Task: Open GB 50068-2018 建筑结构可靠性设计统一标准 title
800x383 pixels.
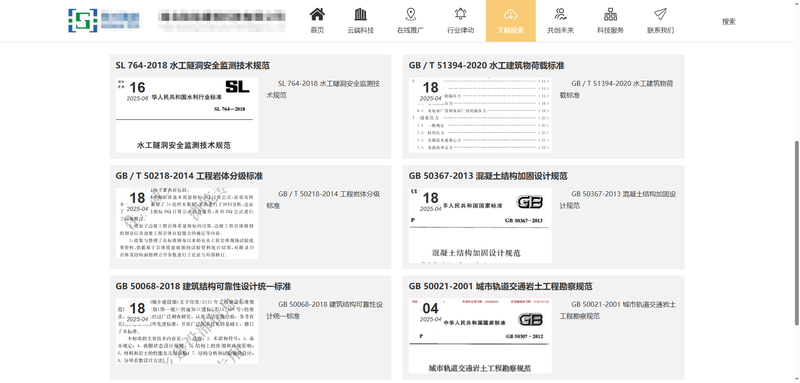Action: (203, 286)
